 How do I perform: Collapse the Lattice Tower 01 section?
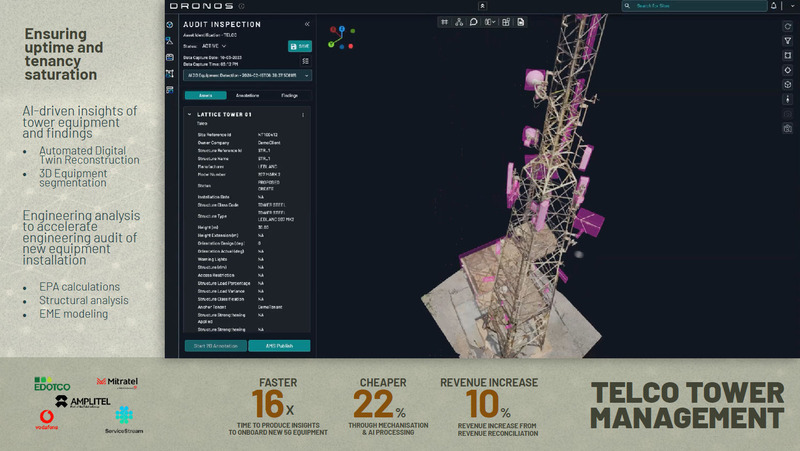point(190,115)
